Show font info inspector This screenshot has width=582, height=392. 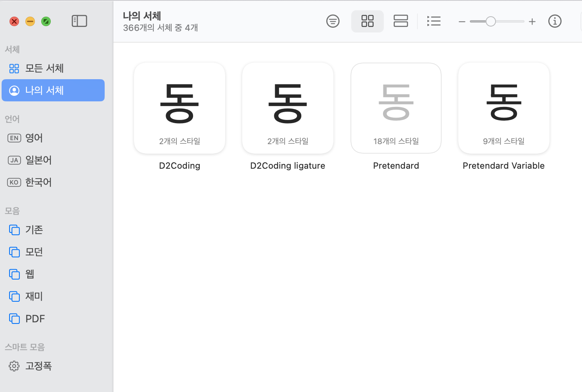(555, 21)
